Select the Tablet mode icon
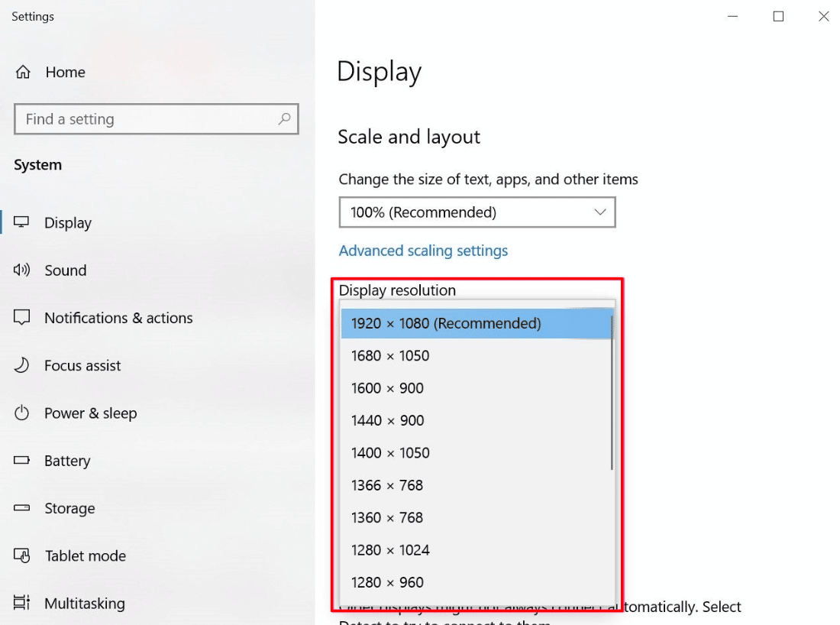Screen dimensions: 840x625 tap(24, 555)
